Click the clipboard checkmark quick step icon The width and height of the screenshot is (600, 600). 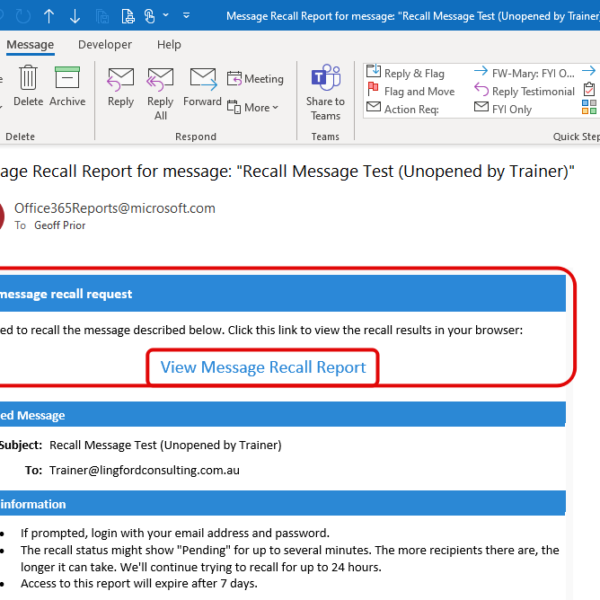click(x=589, y=90)
